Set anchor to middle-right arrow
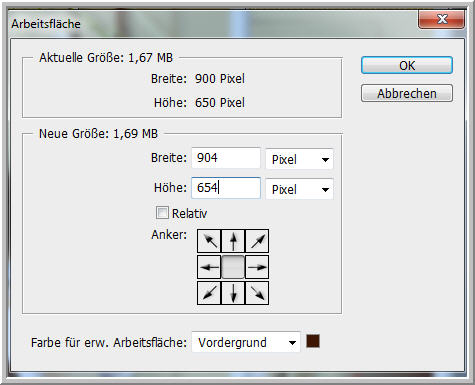Screen dimensions: 475x385 pos(257,267)
